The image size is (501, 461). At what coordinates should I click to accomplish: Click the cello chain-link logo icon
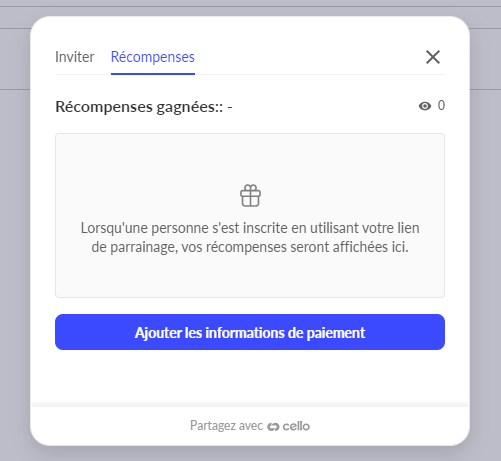273,426
